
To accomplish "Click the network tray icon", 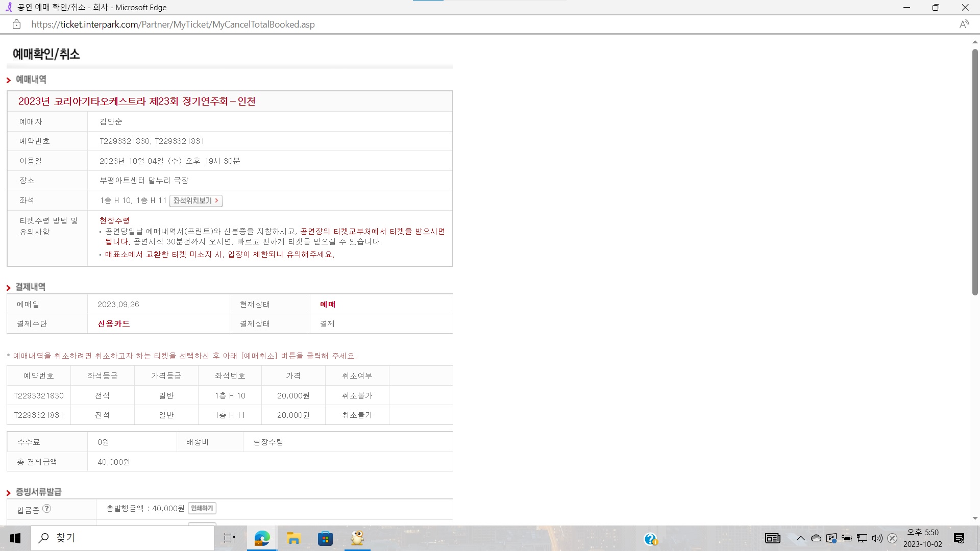I will pos(862,538).
